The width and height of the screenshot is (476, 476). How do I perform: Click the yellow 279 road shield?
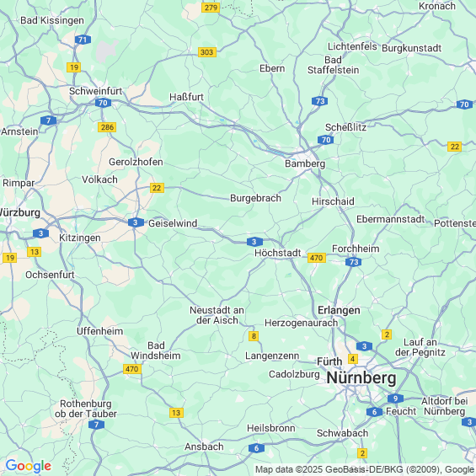211,8
